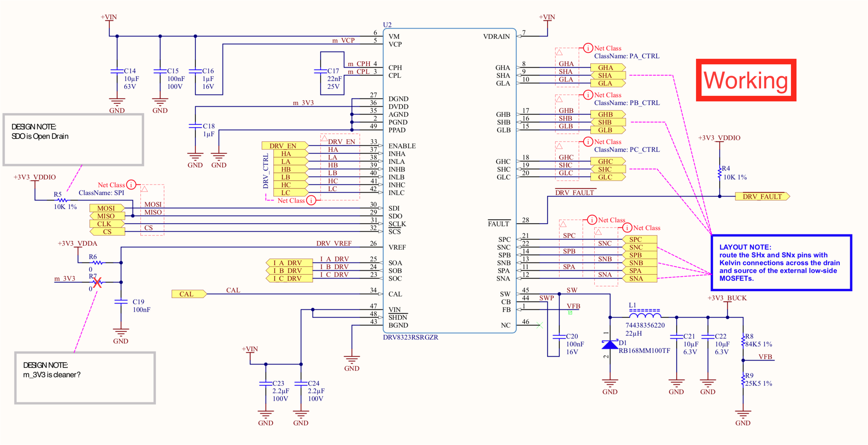Click U2 designator label

click(387, 25)
